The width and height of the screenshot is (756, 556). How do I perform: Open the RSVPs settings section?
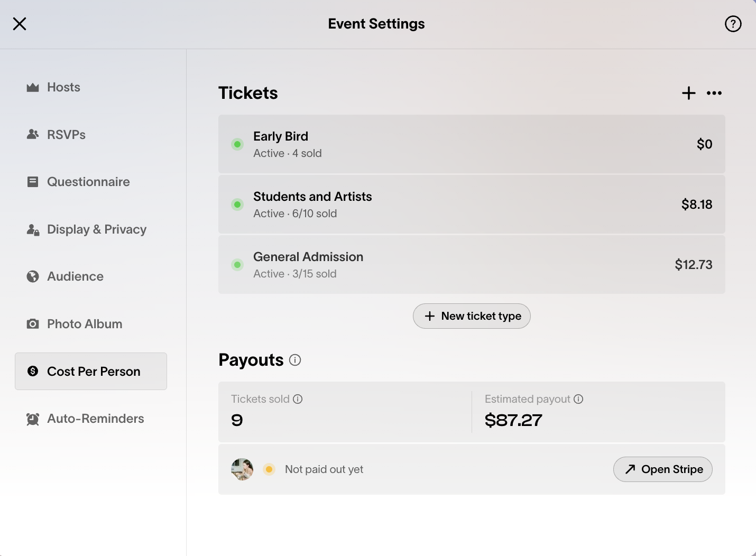[66, 135]
